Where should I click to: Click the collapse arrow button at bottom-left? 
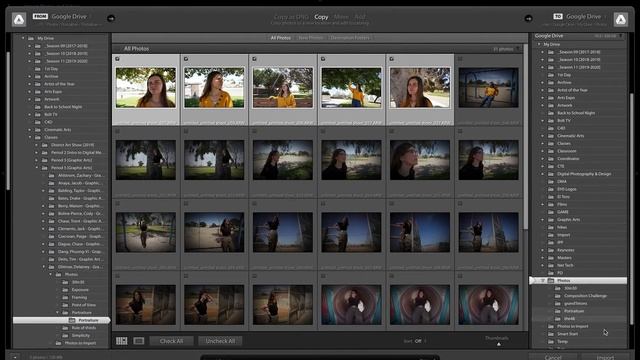[x=15, y=357]
